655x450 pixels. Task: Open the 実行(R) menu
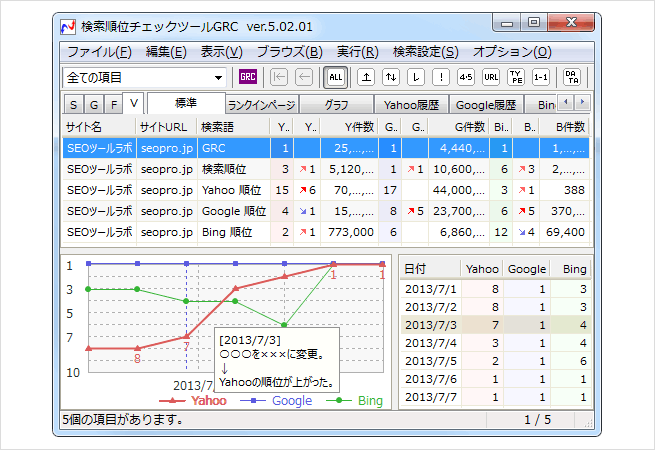(x=358, y=52)
